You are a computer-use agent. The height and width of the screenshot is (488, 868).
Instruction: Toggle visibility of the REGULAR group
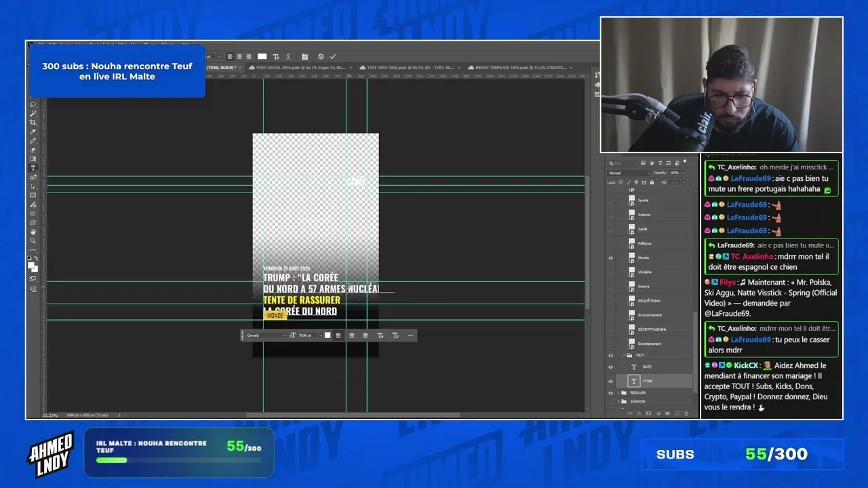tap(611, 393)
